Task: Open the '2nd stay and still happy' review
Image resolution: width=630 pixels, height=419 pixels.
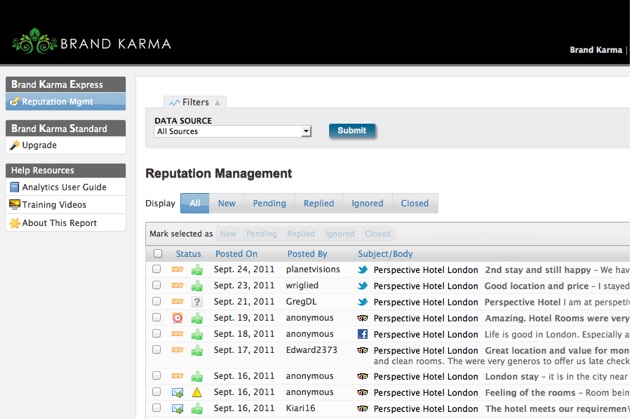Action: (x=538, y=270)
